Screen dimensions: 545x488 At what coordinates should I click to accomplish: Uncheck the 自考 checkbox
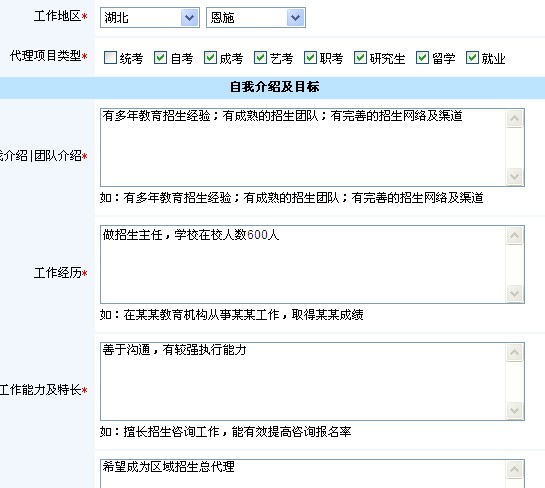point(160,58)
